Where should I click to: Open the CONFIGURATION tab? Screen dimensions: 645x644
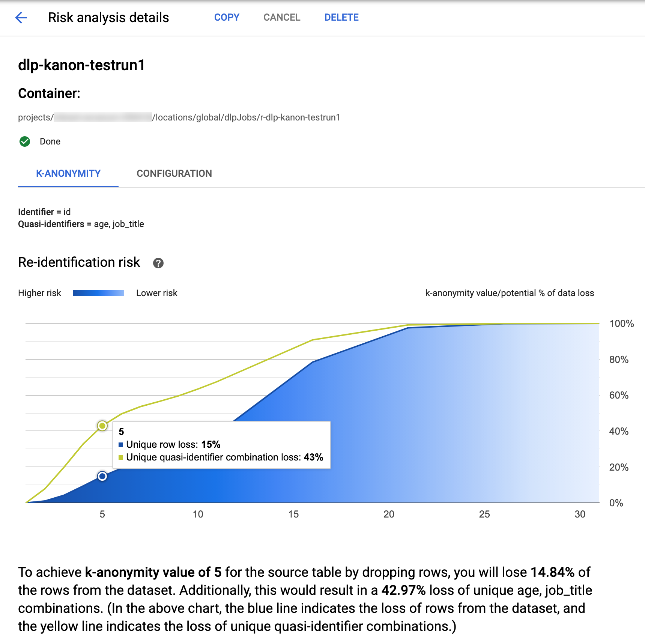(174, 173)
